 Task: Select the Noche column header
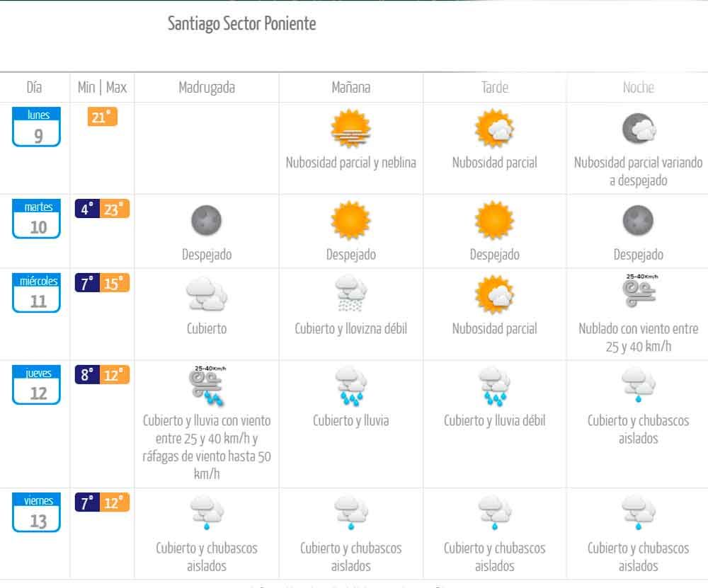click(x=639, y=88)
